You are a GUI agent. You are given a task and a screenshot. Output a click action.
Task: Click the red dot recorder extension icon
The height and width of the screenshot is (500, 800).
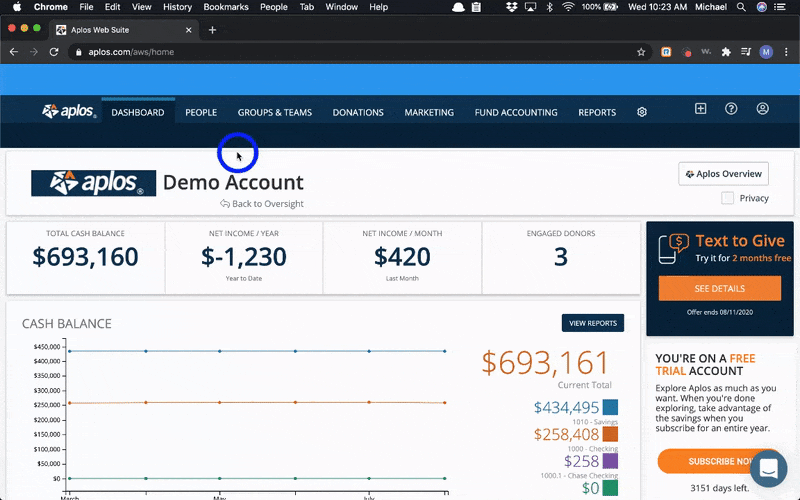point(687,52)
